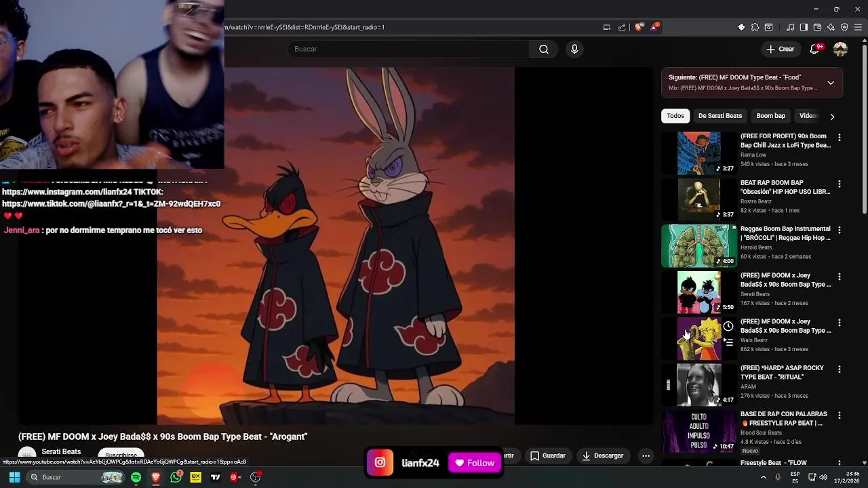Open YouTube notifications bell
The height and width of the screenshot is (488, 868).
(x=814, y=49)
